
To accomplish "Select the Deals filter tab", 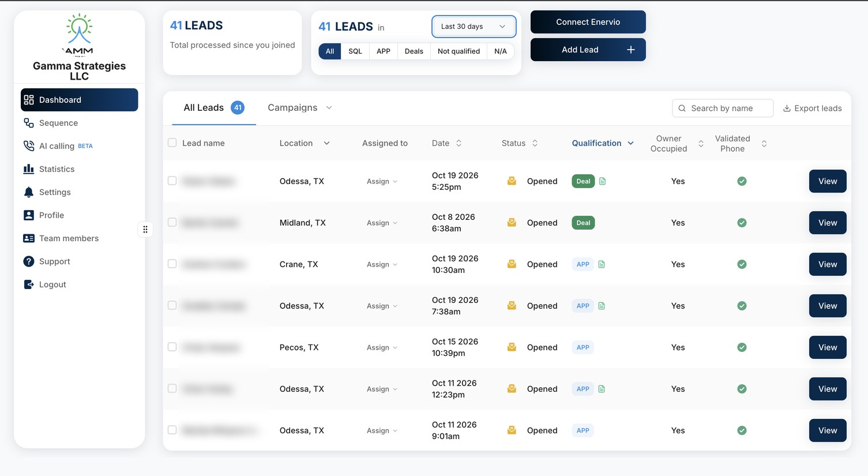I will pos(414,51).
